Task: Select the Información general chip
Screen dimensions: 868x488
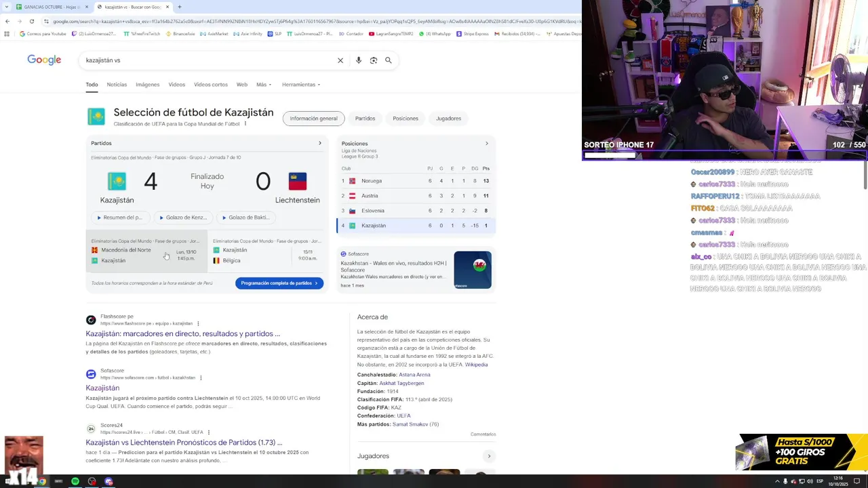Action: point(313,119)
